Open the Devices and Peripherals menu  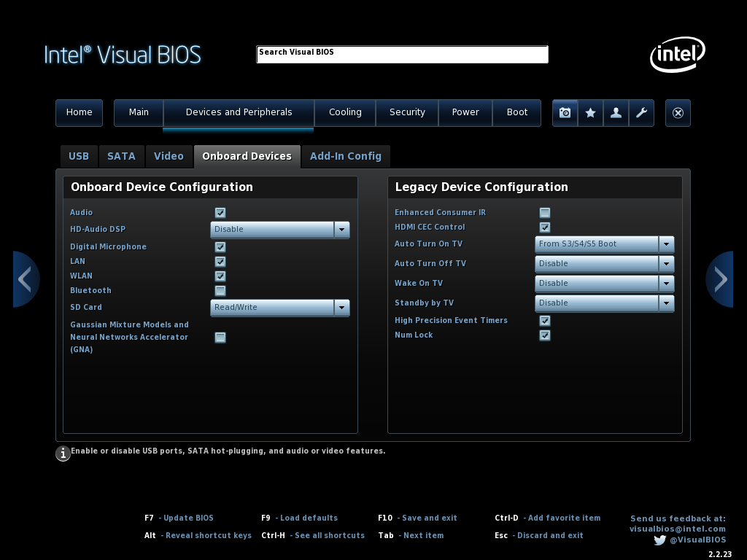(239, 113)
